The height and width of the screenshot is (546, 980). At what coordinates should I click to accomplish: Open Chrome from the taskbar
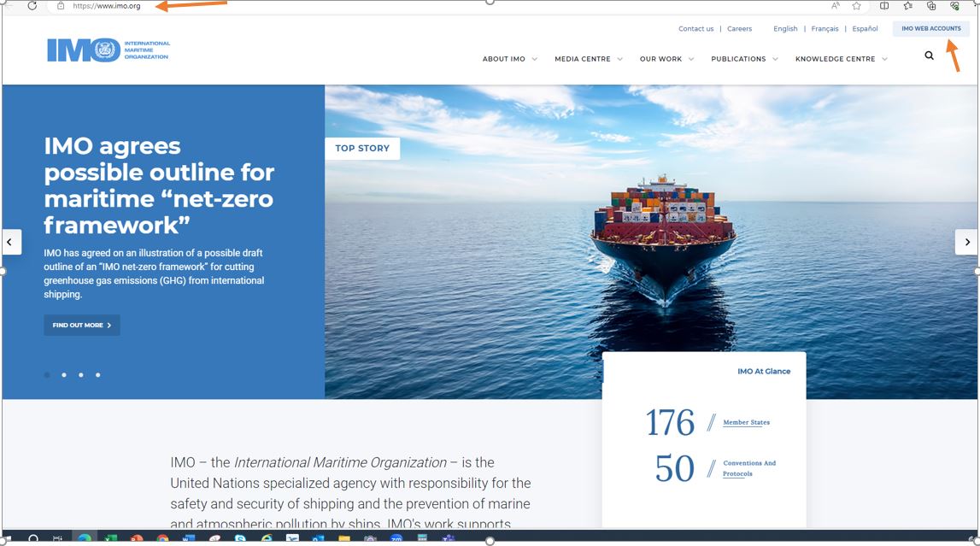(161, 538)
